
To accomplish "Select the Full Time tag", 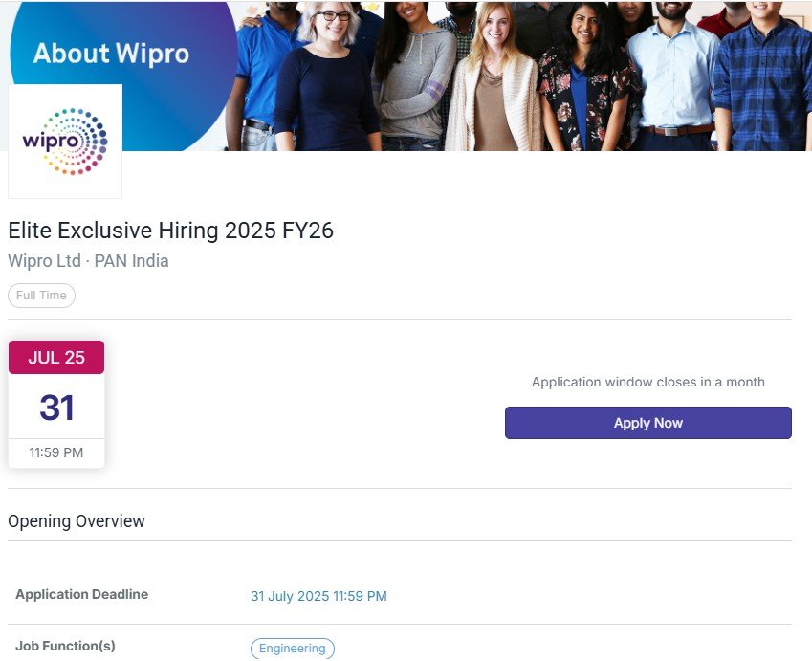I will [41, 296].
